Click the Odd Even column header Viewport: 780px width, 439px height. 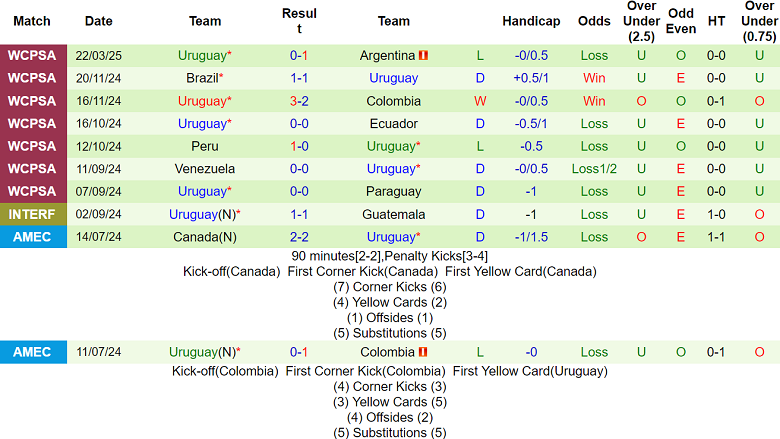(x=681, y=21)
